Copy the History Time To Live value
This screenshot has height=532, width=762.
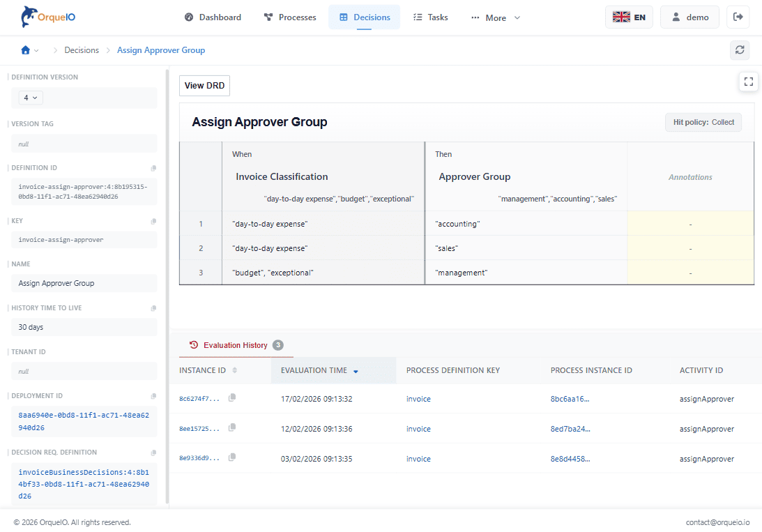click(x=153, y=308)
